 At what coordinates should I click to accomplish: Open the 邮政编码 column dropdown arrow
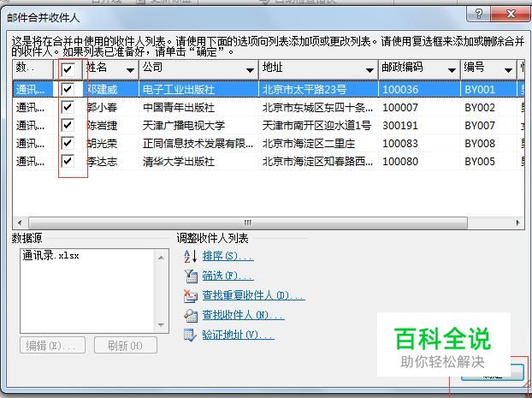pos(452,70)
